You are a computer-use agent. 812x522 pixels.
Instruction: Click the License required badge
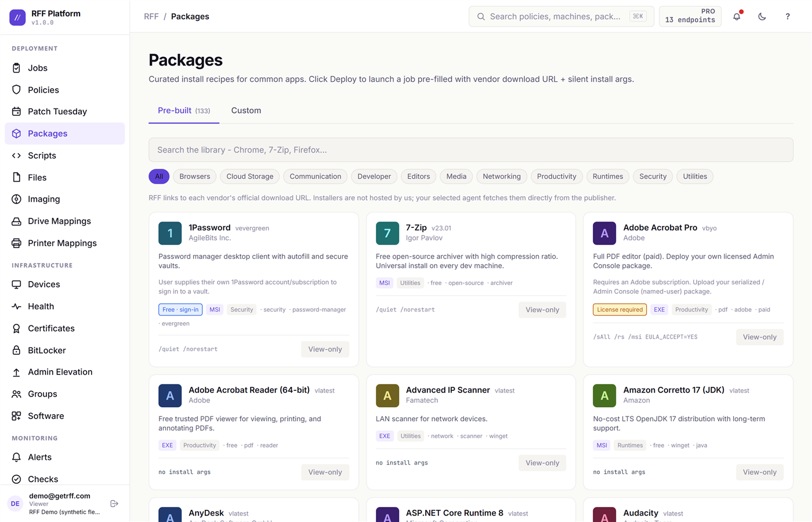pyautogui.click(x=620, y=310)
